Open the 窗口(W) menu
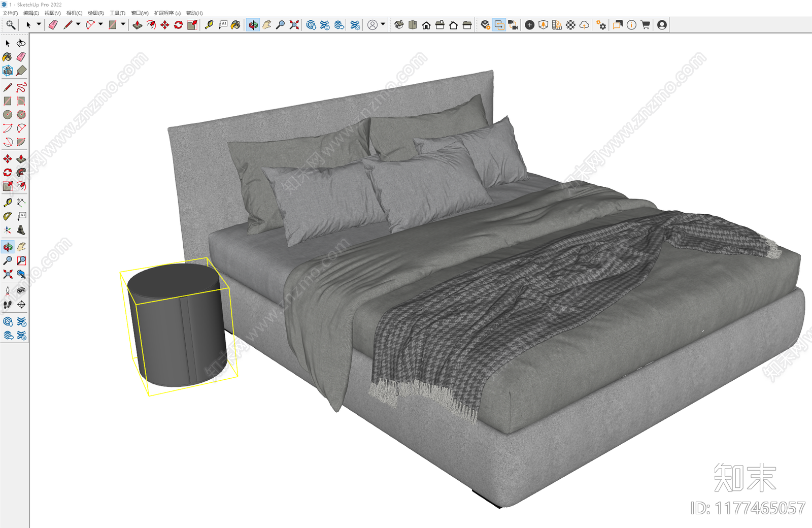 (140, 13)
